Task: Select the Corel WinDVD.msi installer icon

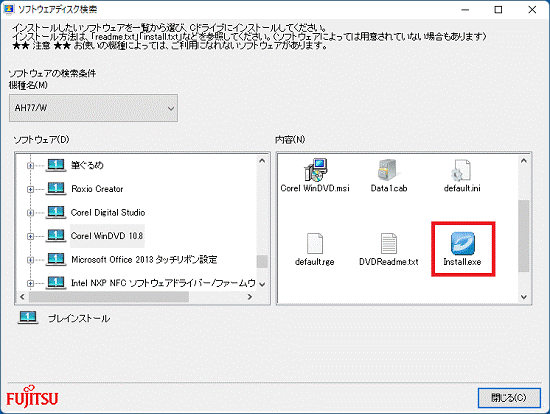Action: pyautogui.click(x=315, y=169)
